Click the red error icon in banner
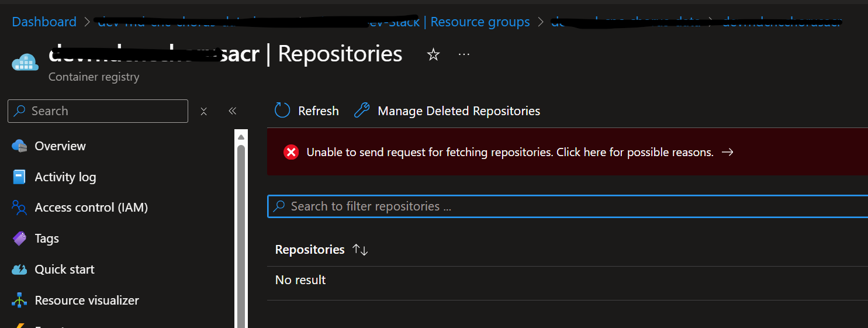Viewport: 868px width, 328px height. coord(291,152)
